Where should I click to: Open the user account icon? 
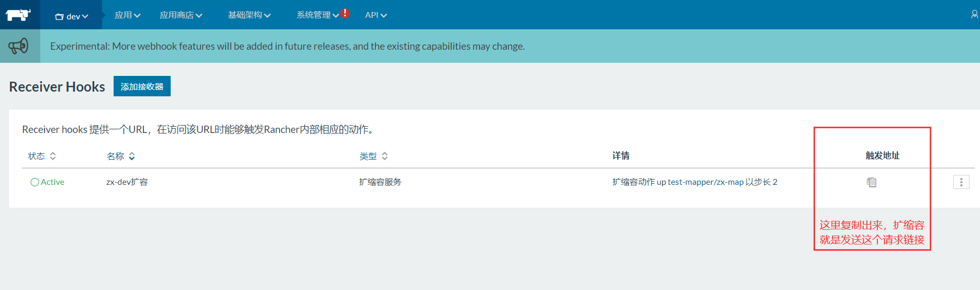tap(974, 15)
